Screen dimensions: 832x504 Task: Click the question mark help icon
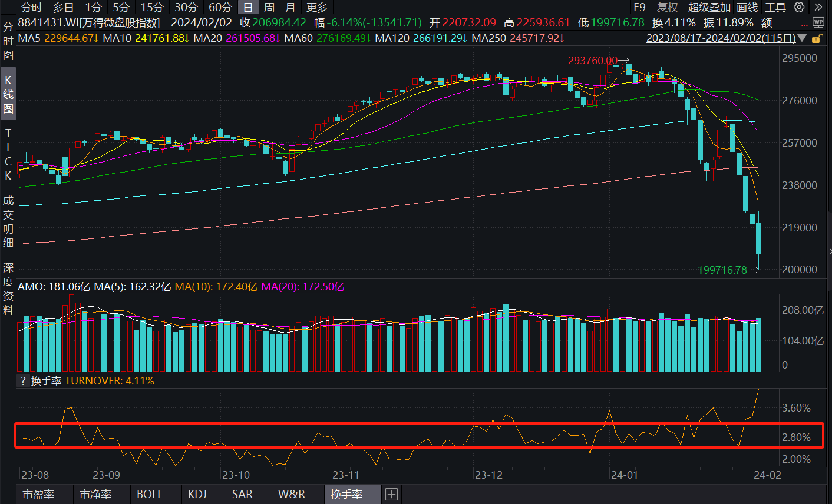pos(23,381)
